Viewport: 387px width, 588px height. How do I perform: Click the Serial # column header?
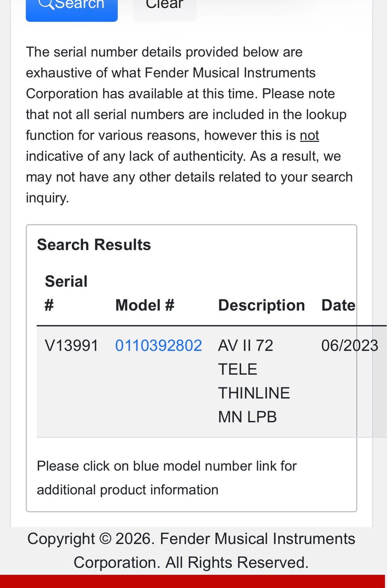point(66,293)
